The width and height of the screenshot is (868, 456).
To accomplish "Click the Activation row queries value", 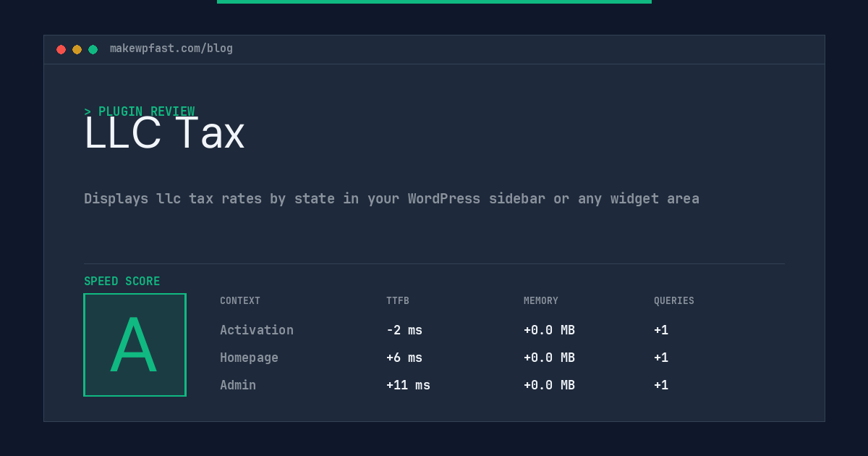I will click(661, 330).
